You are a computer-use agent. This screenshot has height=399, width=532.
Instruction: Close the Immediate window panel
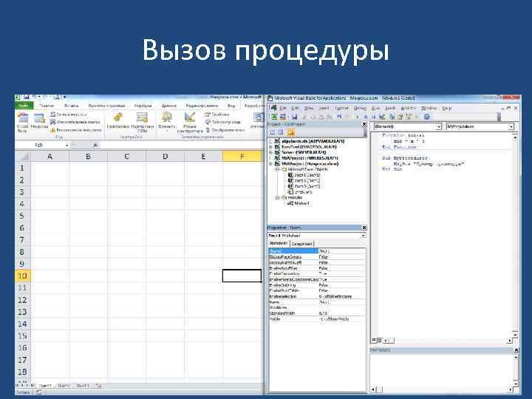pyautogui.click(x=516, y=349)
